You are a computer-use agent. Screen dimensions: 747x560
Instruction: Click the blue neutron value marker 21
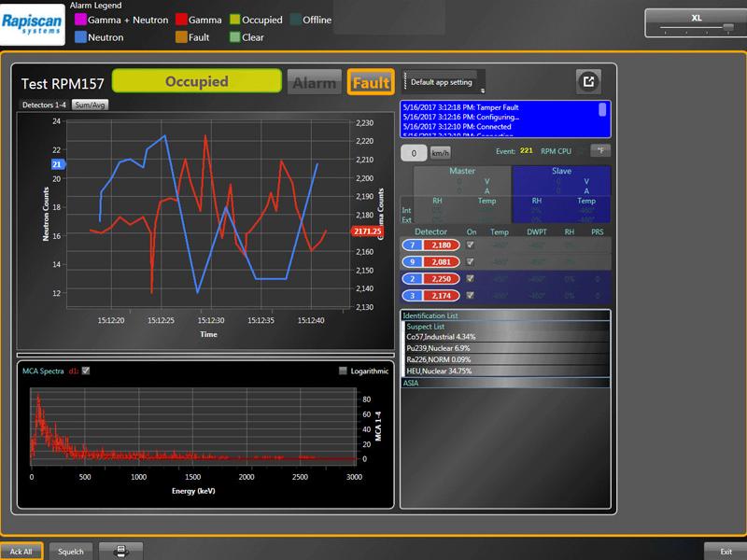tap(57, 164)
